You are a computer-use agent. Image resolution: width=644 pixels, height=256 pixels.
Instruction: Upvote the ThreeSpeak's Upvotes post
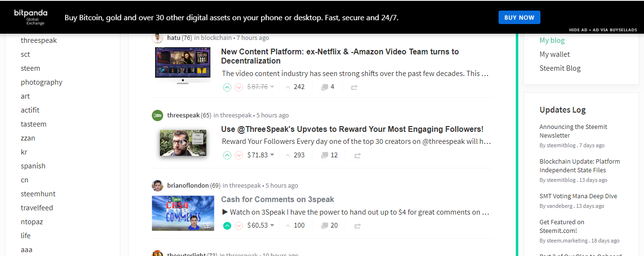[227, 155]
